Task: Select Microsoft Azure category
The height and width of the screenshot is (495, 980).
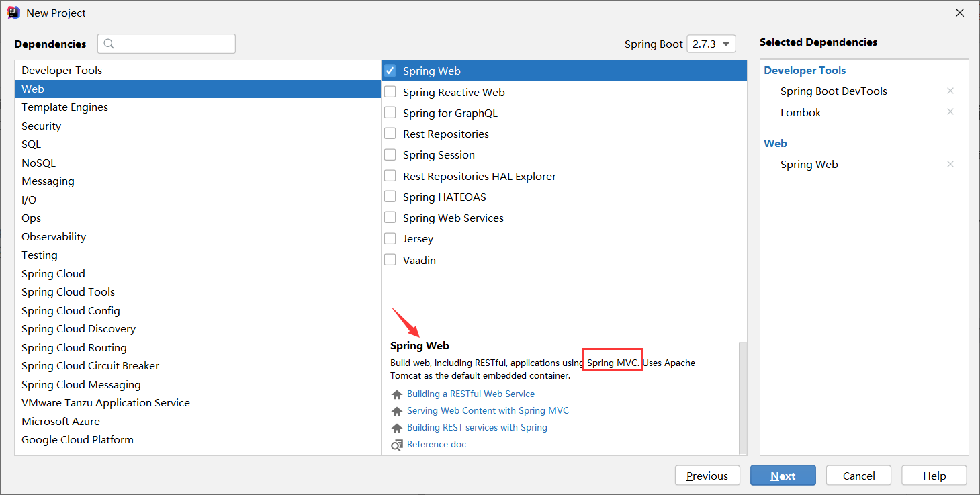Action: click(x=197, y=421)
